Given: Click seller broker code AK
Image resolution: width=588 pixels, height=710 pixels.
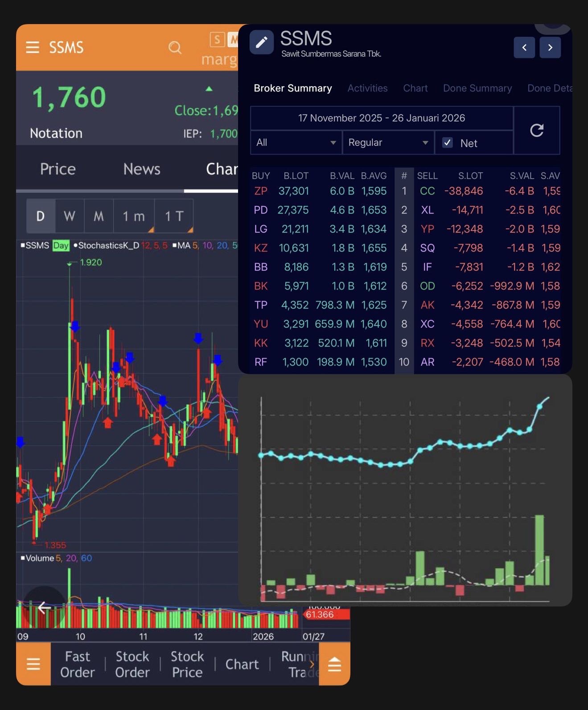Looking at the screenshot, I should (x=428, y=305).
